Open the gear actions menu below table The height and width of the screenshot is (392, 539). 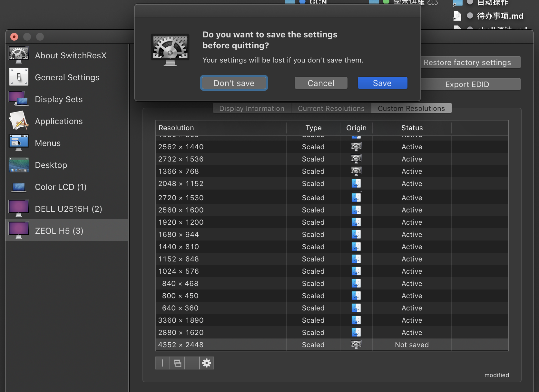click(x=207, y=363)
